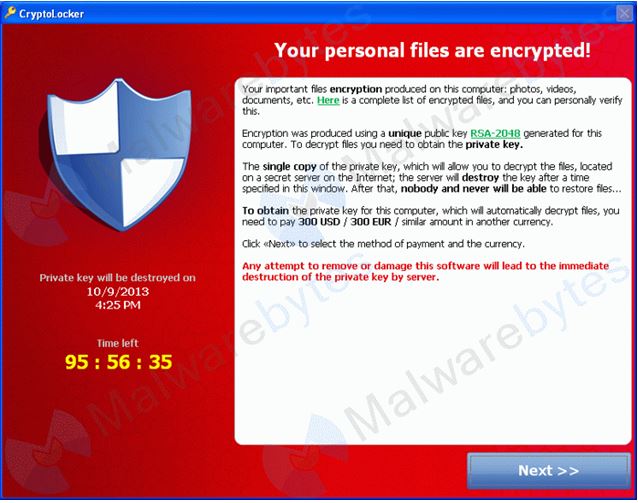The height and width of the screenshot is (503, 638).
Task: Open the "Here" list of encrypted files
Action: pos(328,100)
